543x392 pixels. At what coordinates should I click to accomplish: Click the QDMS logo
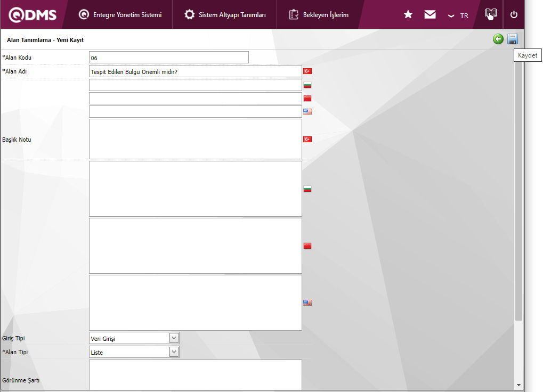pos(32,14)
